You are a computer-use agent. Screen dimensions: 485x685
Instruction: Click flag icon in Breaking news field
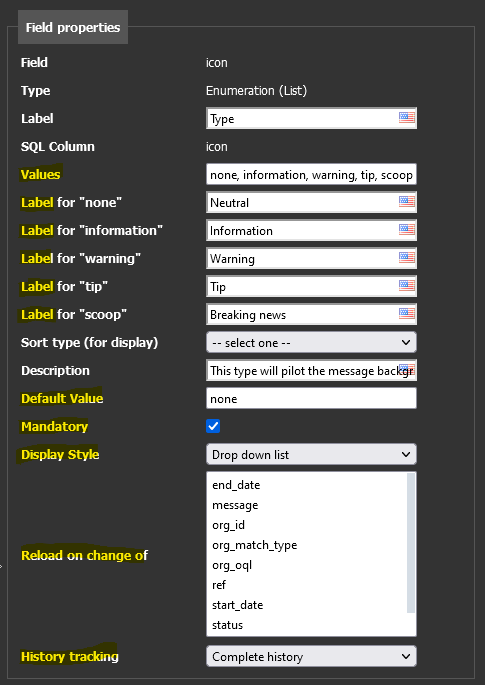[407, 313]
